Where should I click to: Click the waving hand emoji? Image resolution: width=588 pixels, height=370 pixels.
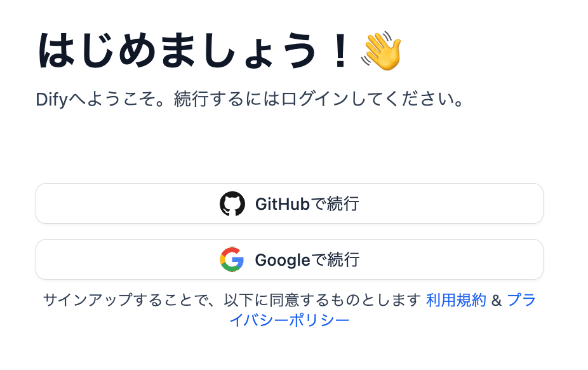[x=381, y=51]
